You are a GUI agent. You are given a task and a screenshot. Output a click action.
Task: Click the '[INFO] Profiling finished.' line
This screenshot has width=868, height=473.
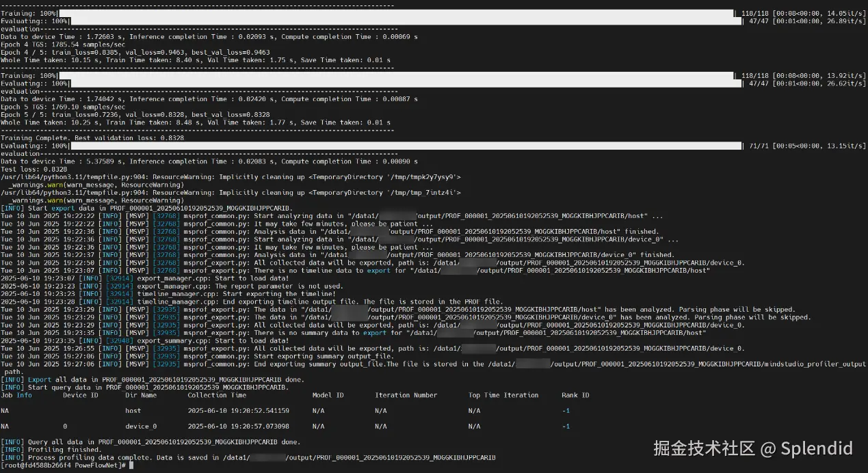click(51, 450)
